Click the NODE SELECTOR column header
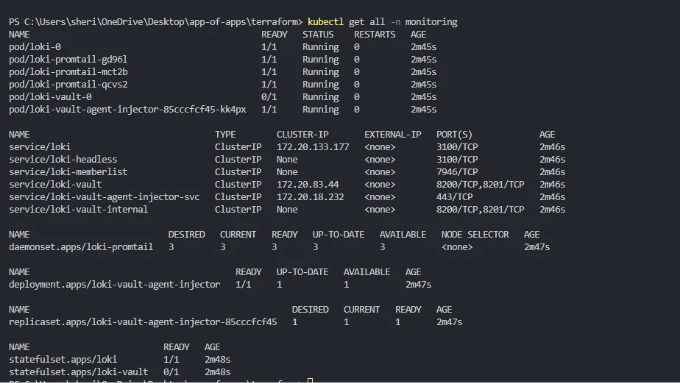 [x=475, y=235]
